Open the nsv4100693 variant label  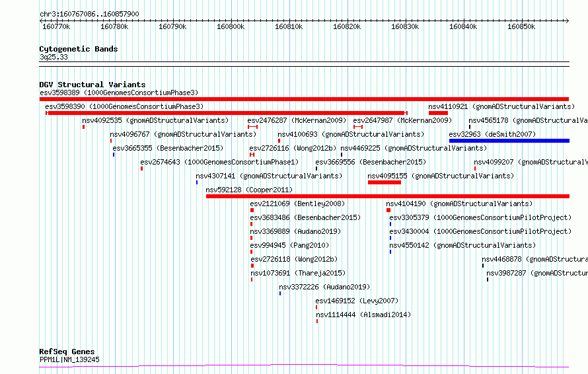[x=351, y=134]
